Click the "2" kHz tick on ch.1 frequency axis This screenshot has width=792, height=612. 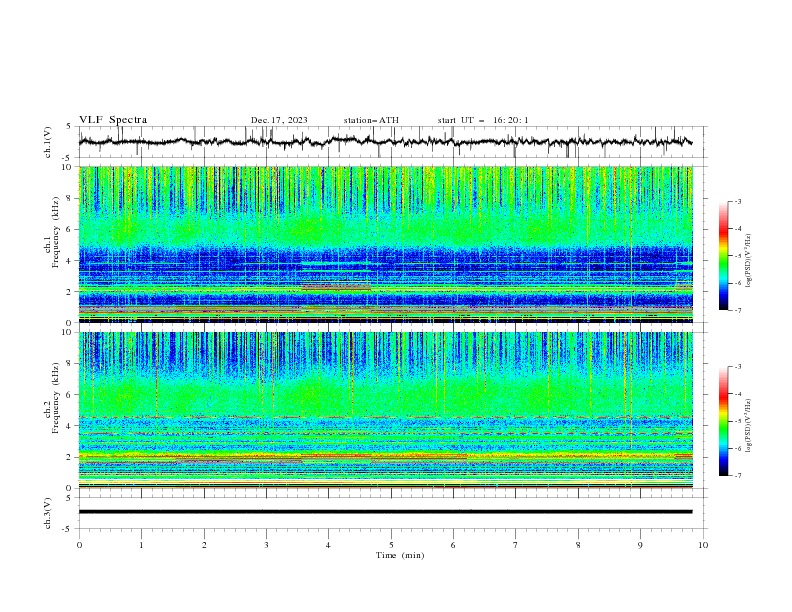(x=70, y=291)
